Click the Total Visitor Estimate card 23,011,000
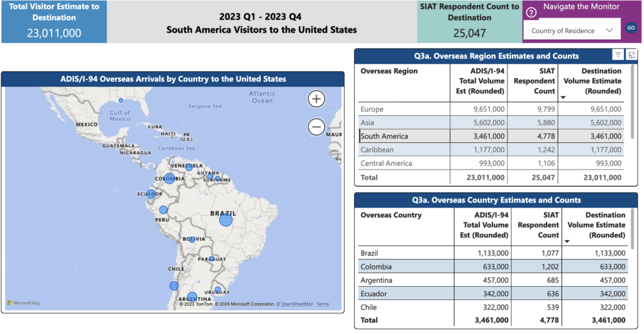644x334 pixels. [54, 22]
